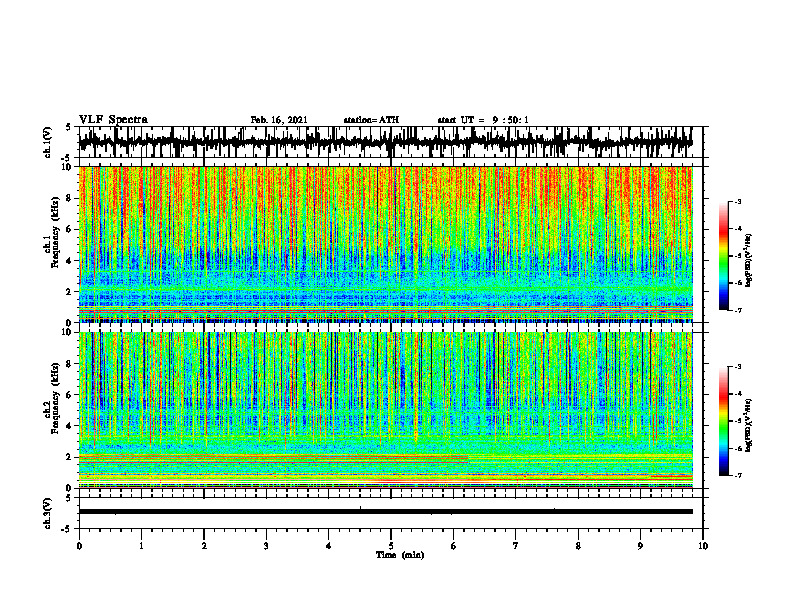Viewport: 792px width, 612px height.
Task: Click time axis tick label "8"
Action: tap(578, 546)
